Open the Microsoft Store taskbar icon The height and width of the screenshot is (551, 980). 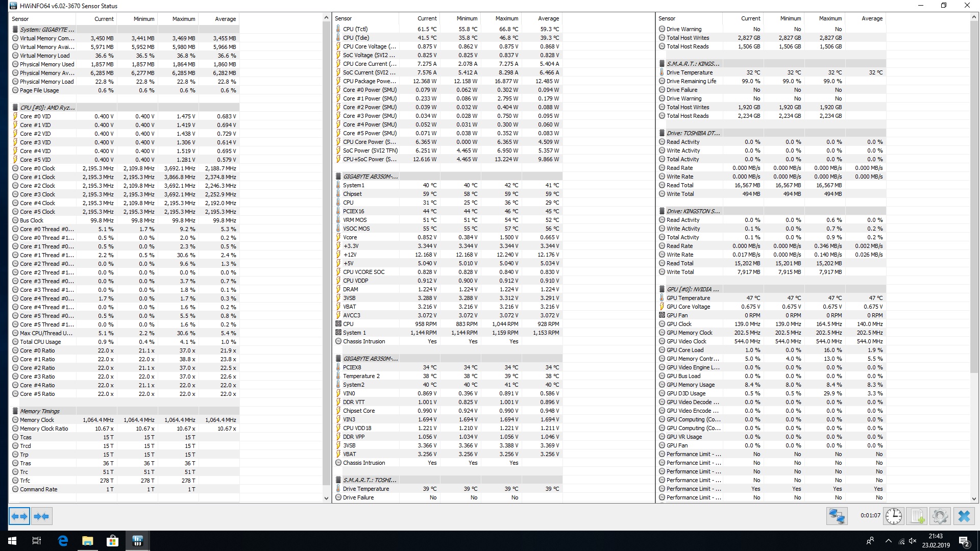pos(112,541)
